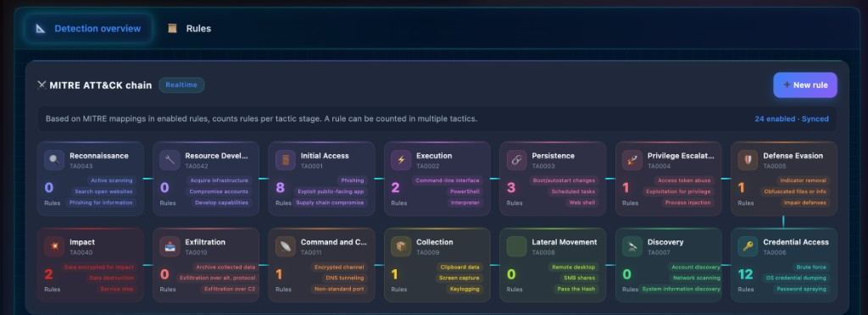Click the Discovery telescope icon
The width and height of the screenshot is (868, 315).
pos(632,246)
